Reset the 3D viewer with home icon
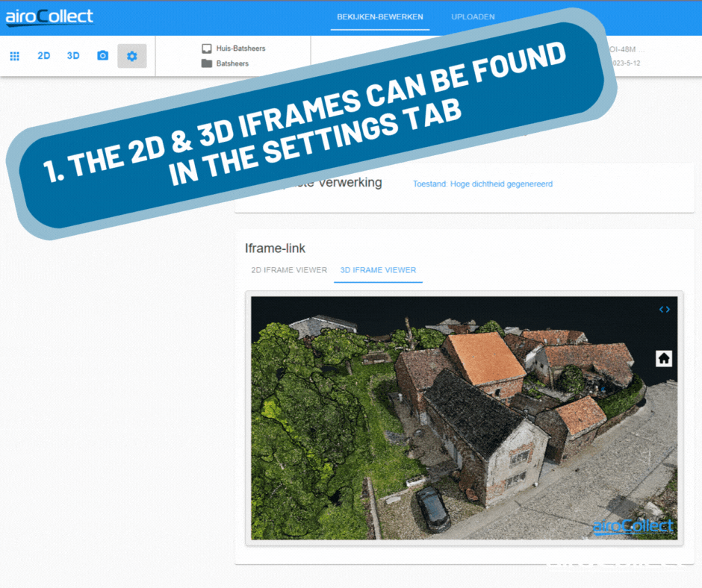 pos(664,358)
